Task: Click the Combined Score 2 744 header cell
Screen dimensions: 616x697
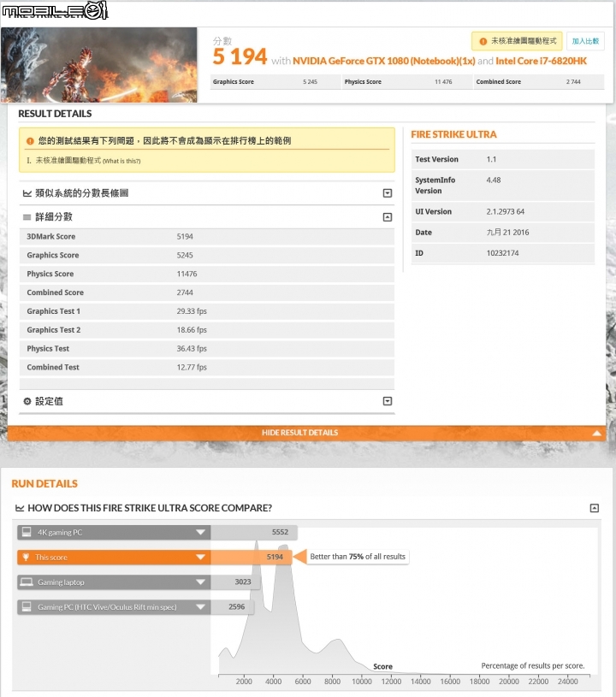Action: click(539, 82)
